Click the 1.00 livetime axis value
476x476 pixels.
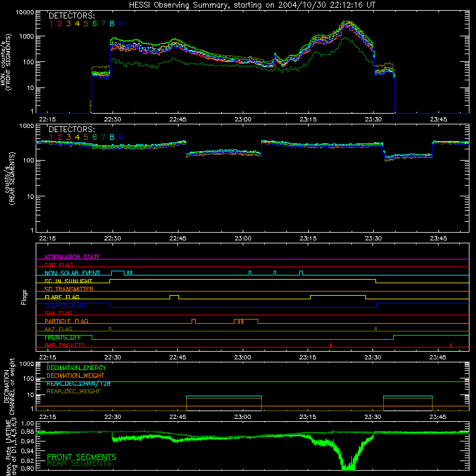(27, 424)
